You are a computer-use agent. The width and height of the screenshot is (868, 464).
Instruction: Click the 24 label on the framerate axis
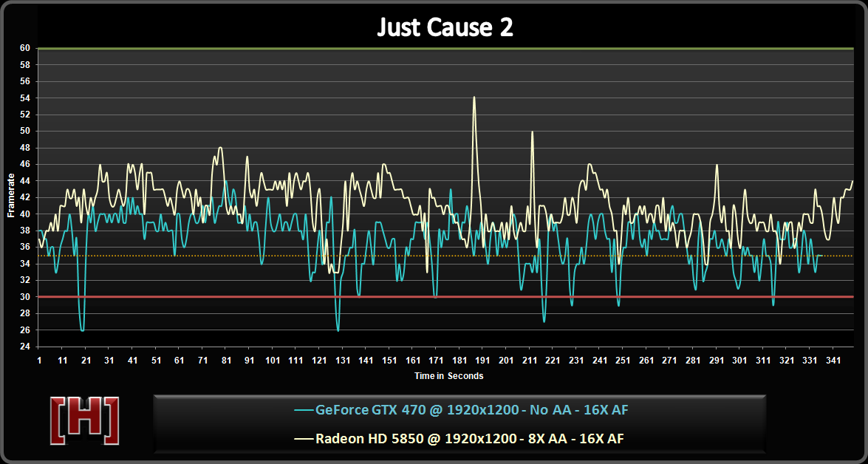coord(25,347)
